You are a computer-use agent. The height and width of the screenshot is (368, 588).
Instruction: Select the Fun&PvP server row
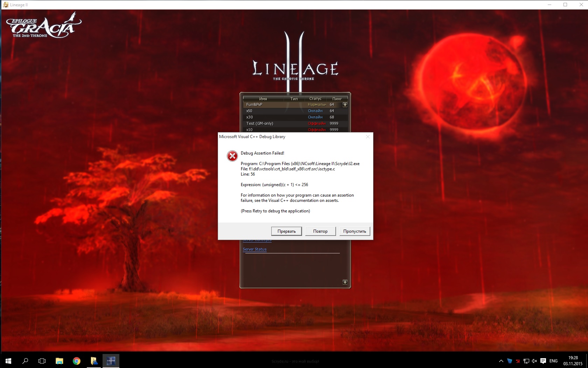[273, 104]
